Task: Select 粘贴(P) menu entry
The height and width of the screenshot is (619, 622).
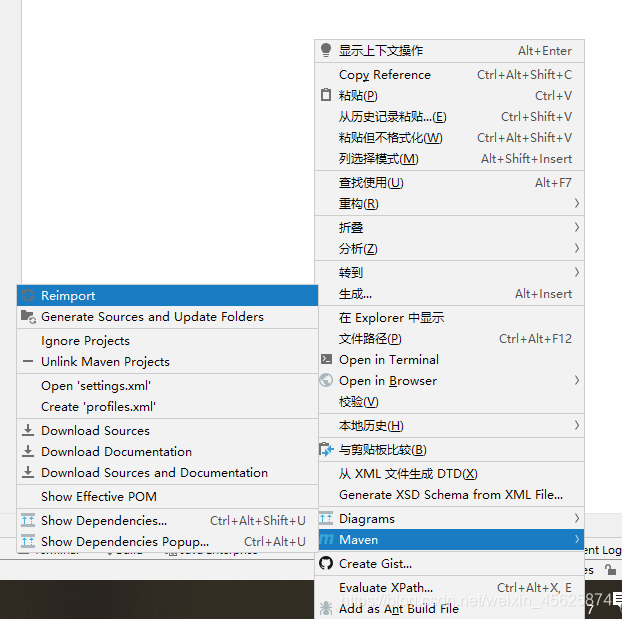Action: [449, 96]
